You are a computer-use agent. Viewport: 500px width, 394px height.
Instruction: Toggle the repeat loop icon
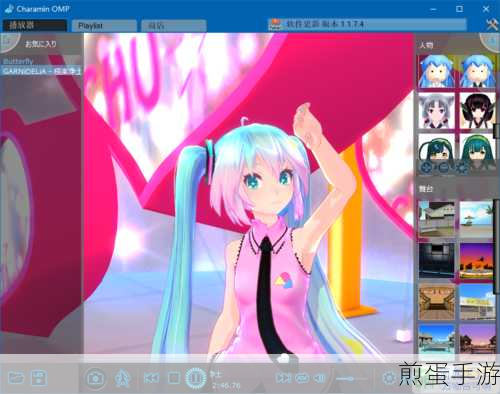[302, 378]
